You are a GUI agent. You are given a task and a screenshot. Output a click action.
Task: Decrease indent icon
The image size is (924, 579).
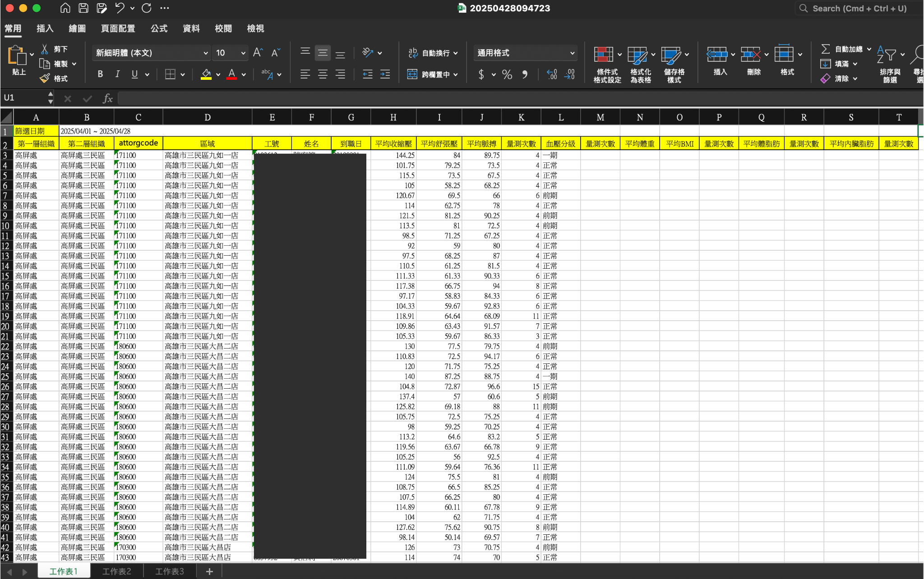[368, 74]
